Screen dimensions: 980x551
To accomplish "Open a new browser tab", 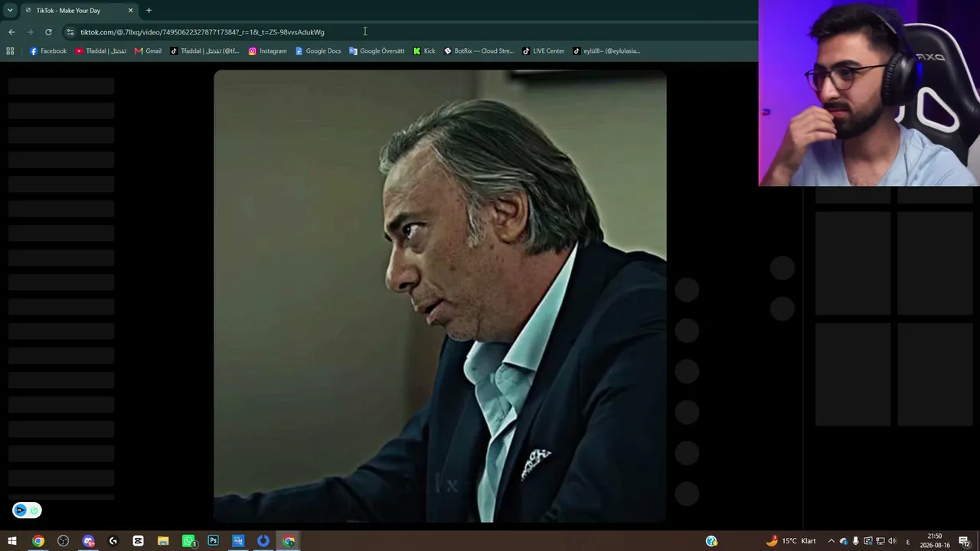I will 149,10.
